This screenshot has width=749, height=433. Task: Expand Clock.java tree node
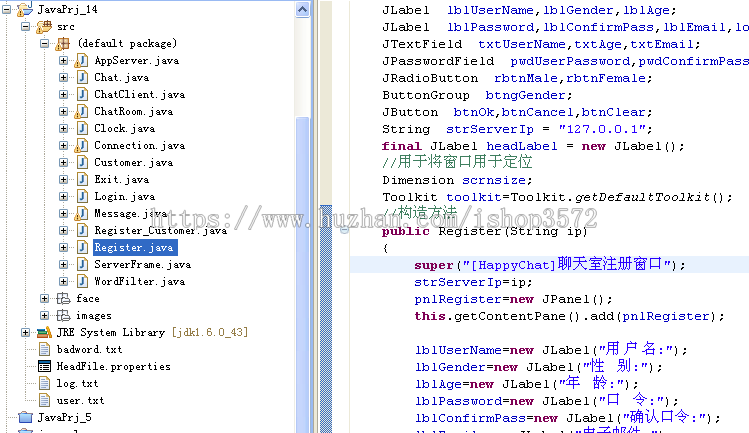click(x=63, y=128)
